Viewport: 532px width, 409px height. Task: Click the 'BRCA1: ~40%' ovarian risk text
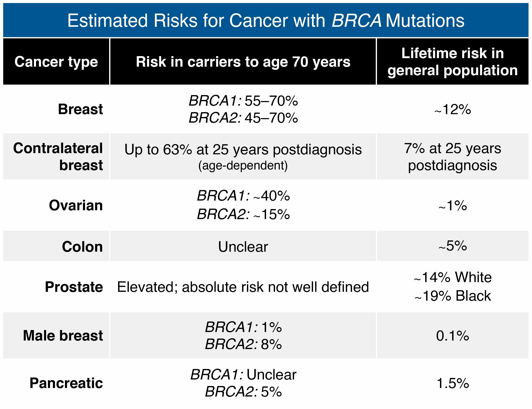(x=243, y=196)
